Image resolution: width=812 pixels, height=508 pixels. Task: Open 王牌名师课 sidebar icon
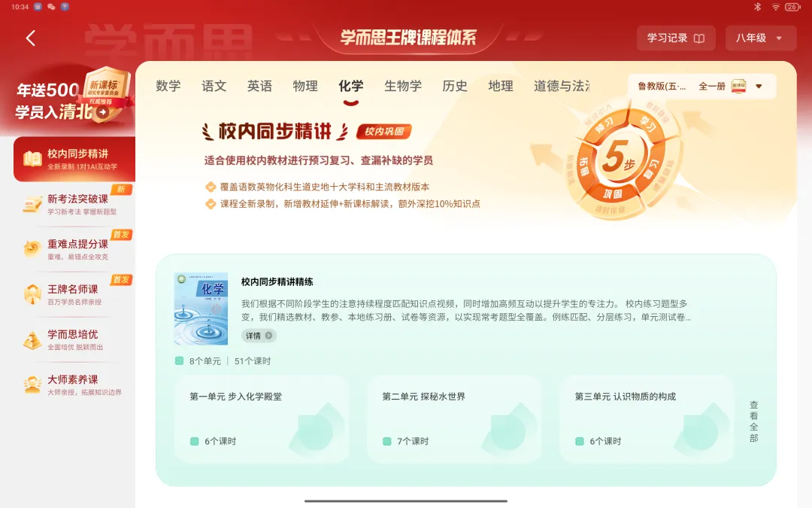coord(32,294)
